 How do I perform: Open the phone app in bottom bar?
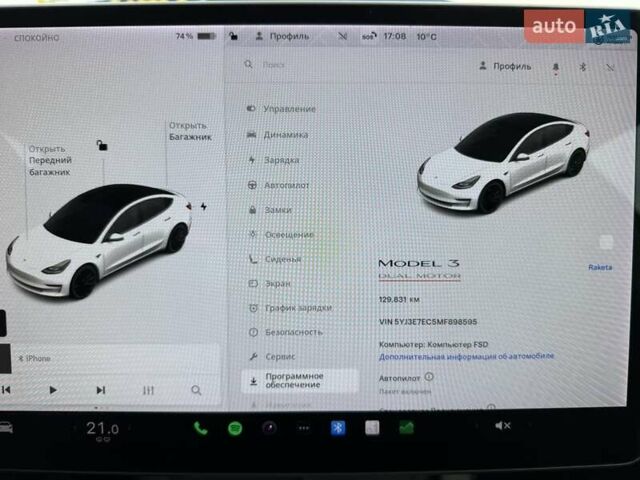tap(201, 428)
